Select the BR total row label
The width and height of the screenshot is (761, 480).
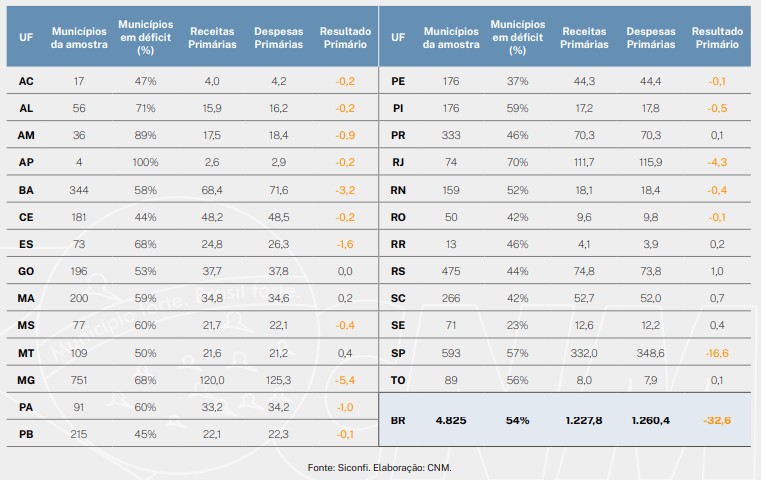397,421
